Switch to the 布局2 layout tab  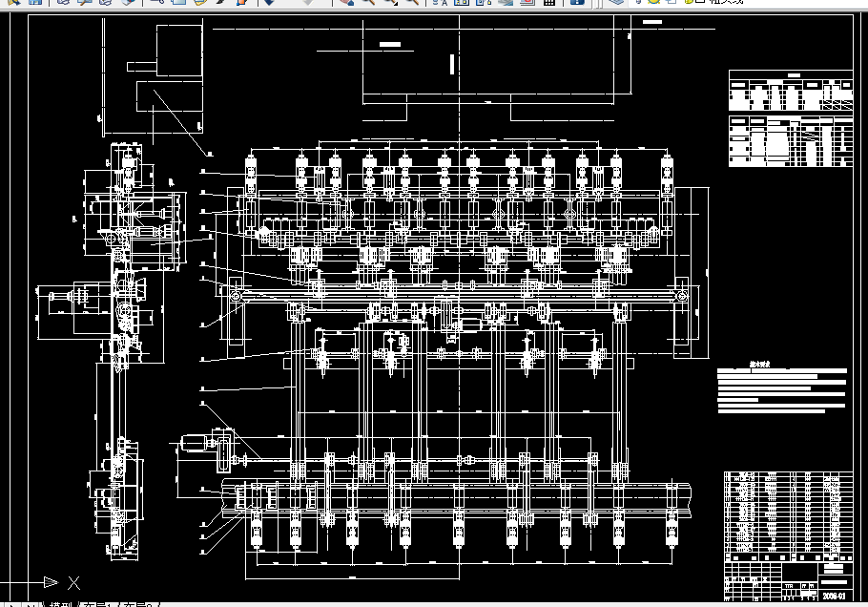click(140, 605)
